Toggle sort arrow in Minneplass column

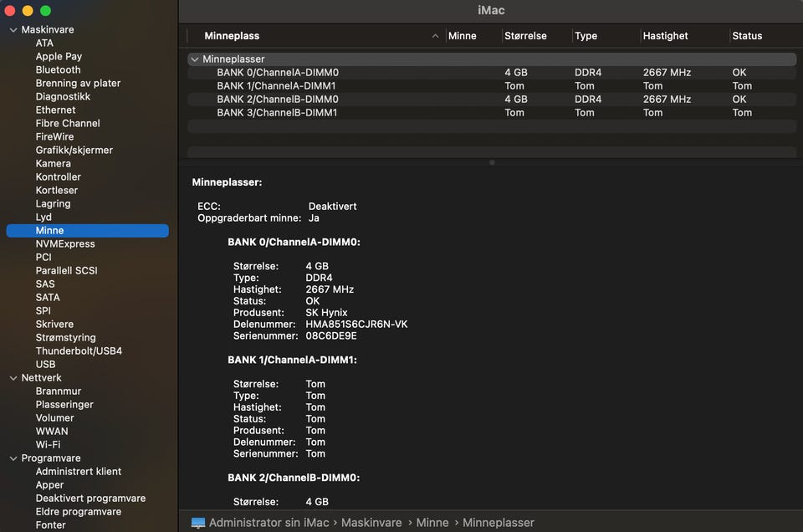[x=435, y=36]
